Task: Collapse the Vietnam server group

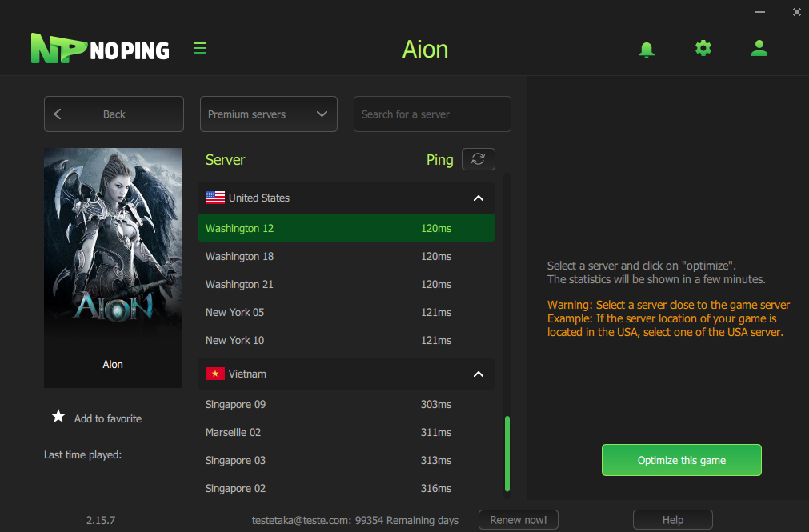Action: (x=479, y=374)
